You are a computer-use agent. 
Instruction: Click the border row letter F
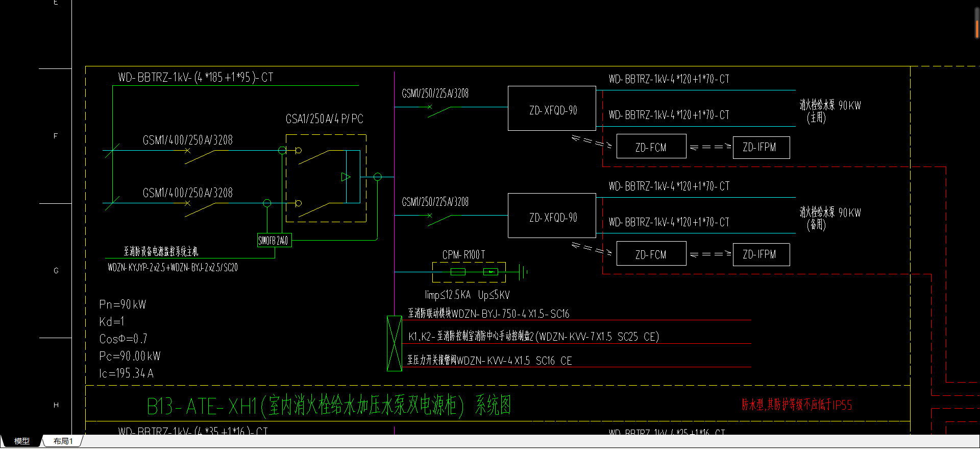56,136
